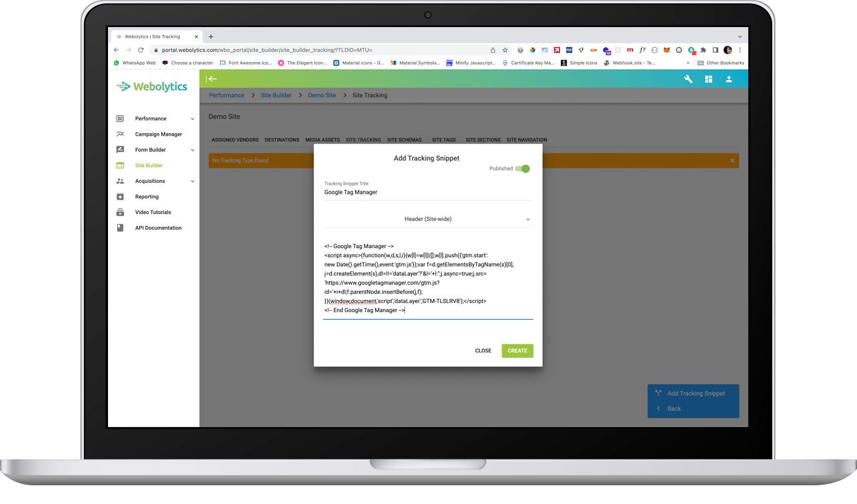
Task: Open the Header (Site-wide) dropdown
Action: [x=428, y=219]
